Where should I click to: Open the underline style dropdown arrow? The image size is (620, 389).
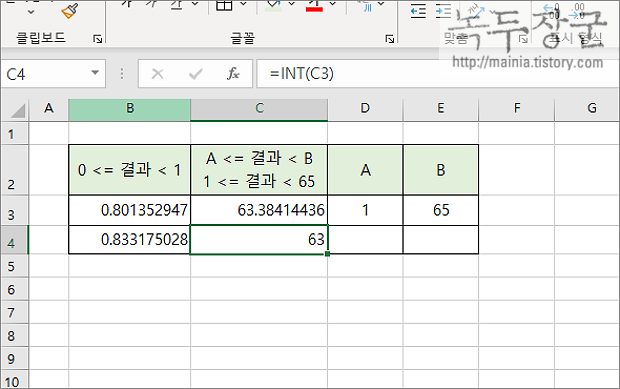pyautogui.click(x=195, y=4)
